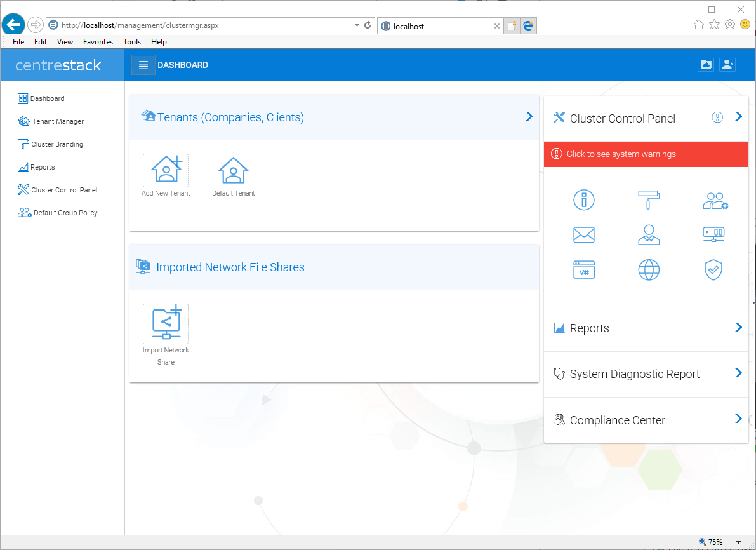
Task: Select the security shield-check icon
Action: pos(713,269)
